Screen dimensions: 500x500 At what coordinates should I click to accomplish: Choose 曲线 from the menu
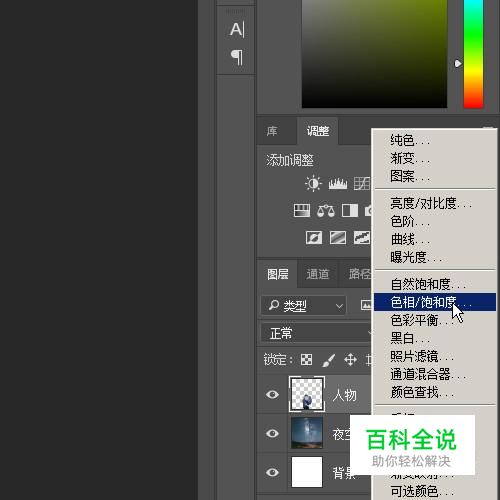click(435, 239)
